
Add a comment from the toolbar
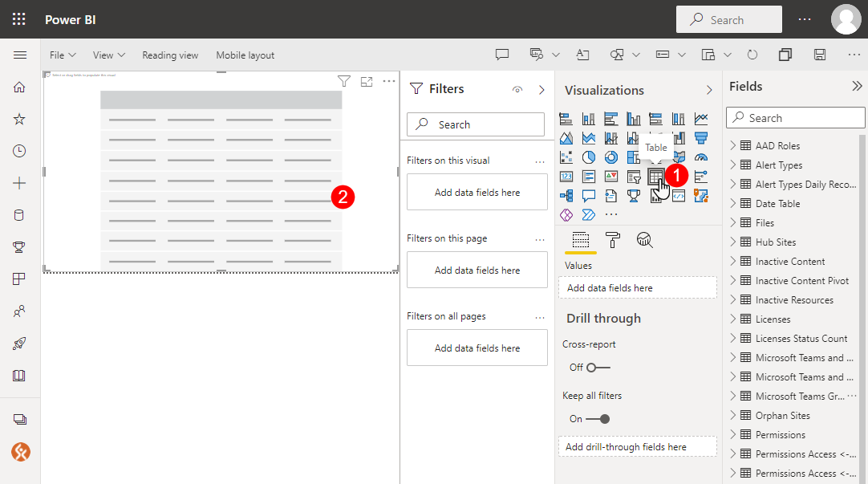[502, 55]
